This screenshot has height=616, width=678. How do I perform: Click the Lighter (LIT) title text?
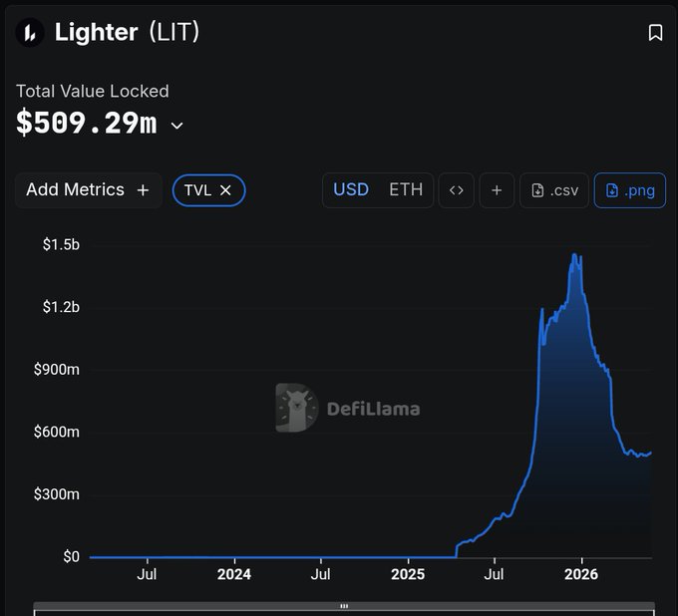click(x=128, y=33)
